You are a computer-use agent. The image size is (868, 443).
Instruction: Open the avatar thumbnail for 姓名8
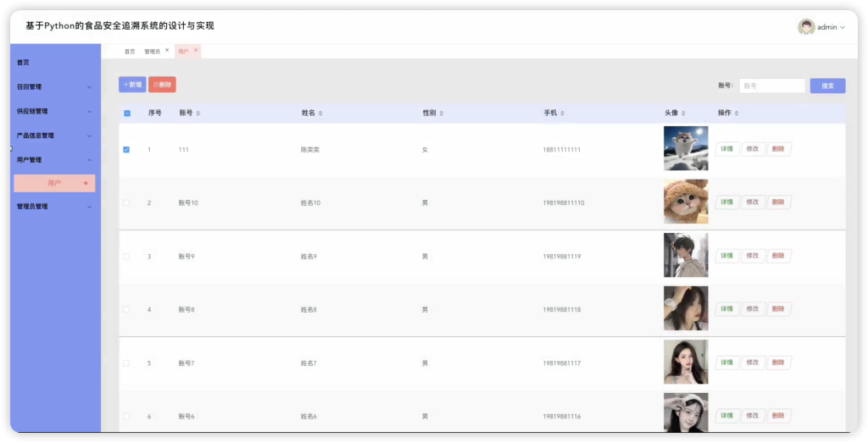tap(686, 308)
